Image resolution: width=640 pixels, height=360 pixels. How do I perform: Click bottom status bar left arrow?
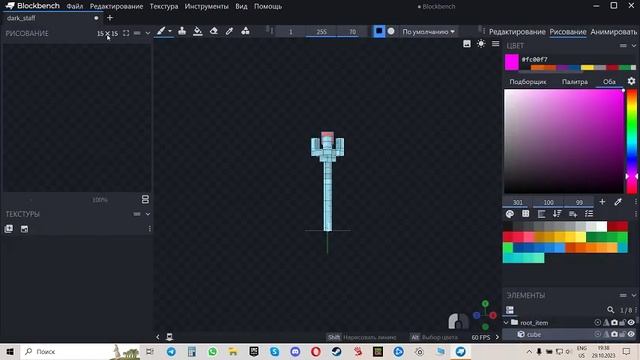point(158,337)
